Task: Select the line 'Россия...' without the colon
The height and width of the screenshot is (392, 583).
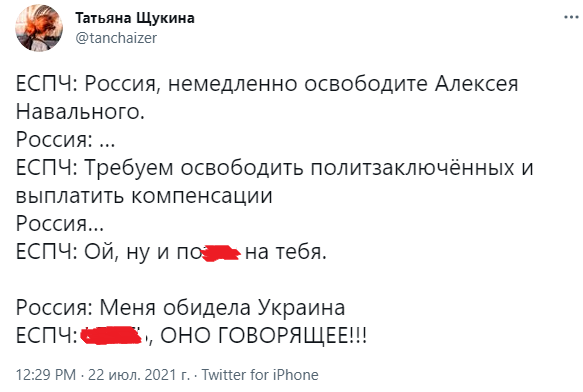Action: coord(59,224)
